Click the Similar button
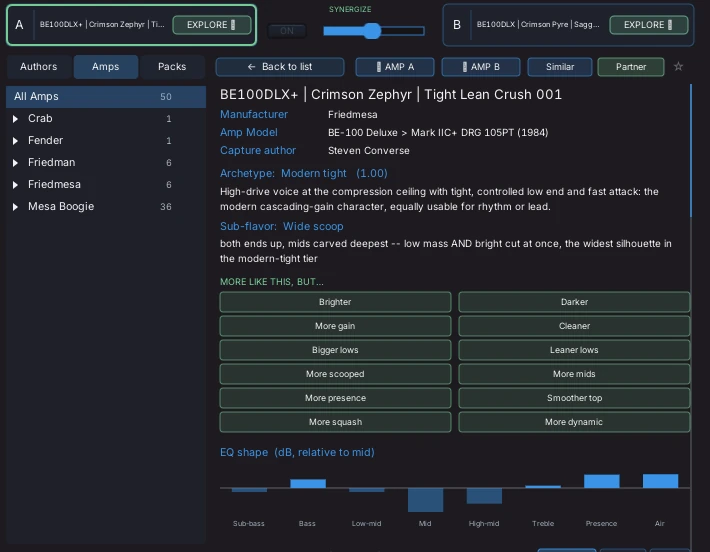Image resolution: width=710 pixels, height=552 pixels. (x=560, y=67)
